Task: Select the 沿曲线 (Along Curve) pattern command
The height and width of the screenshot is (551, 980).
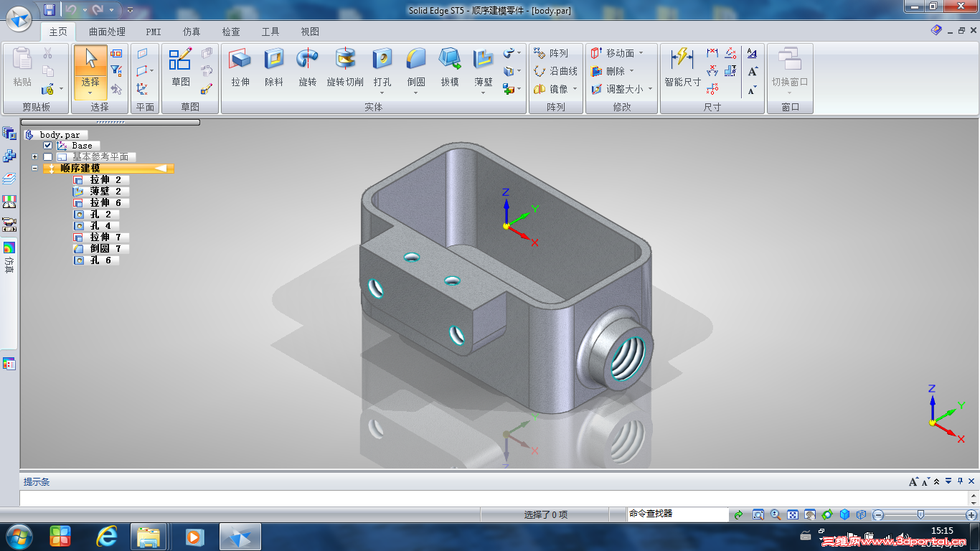Action: (556, 71)
